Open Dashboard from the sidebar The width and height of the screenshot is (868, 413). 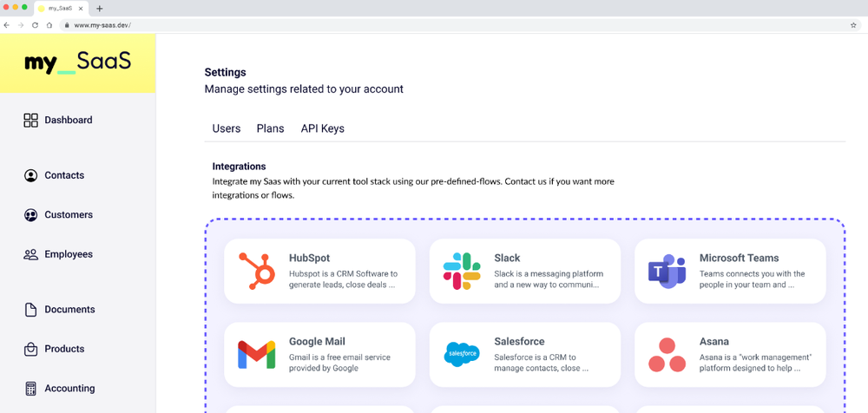(69, 120)
